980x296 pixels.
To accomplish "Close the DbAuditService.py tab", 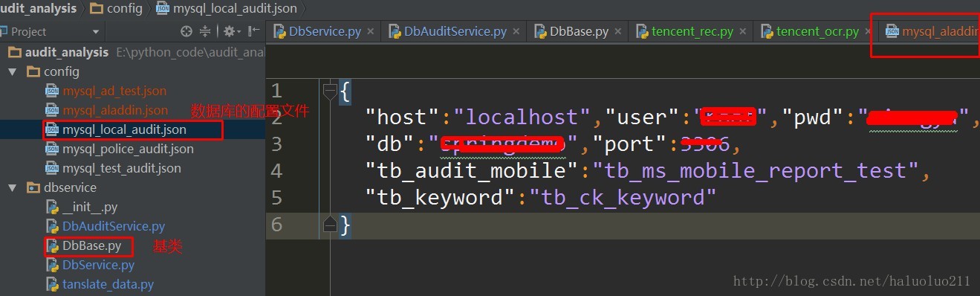I will (x=516, y=32).
